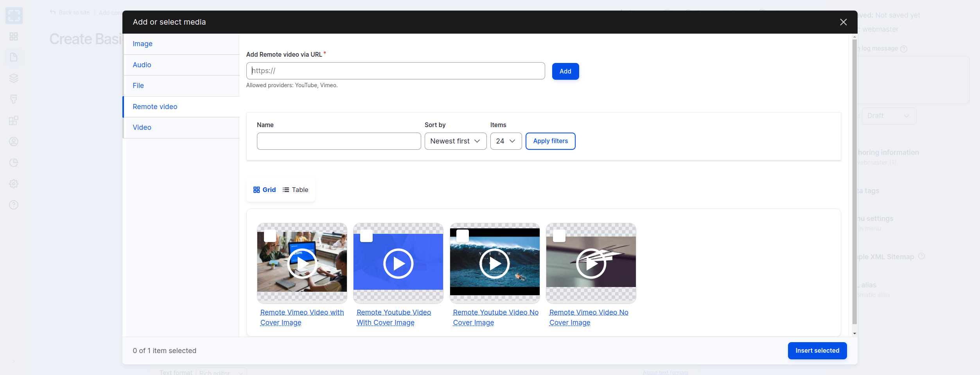Viewport: 980px width, 375px height.
Task: Switch to the Audio media tab
Action: [x=142, y=65]
